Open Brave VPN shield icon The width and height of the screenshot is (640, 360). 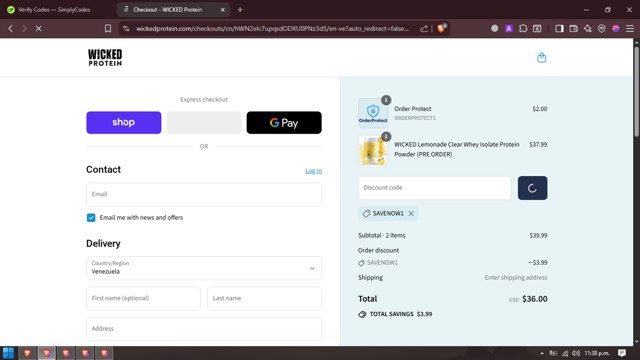(602, 29)
